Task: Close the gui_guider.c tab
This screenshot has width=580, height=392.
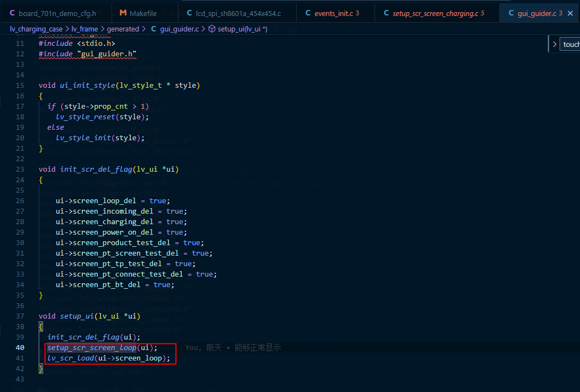Action: 571,13
